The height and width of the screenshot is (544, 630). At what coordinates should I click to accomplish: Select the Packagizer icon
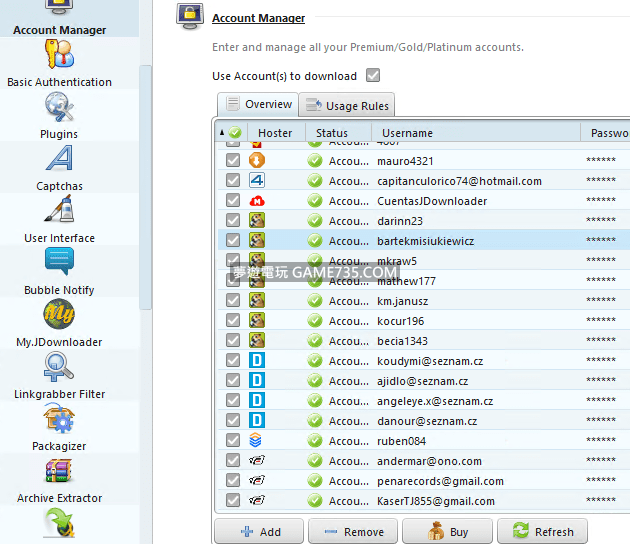click(59, 419)
